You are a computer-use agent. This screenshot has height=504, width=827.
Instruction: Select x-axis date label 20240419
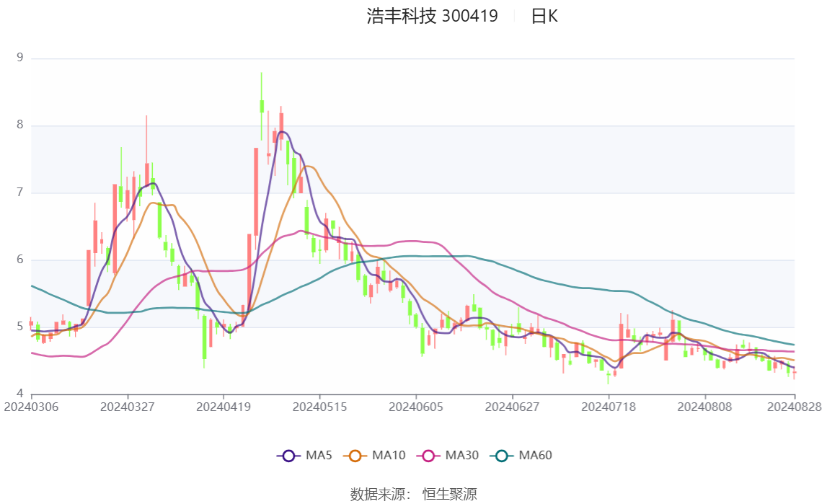224,407
